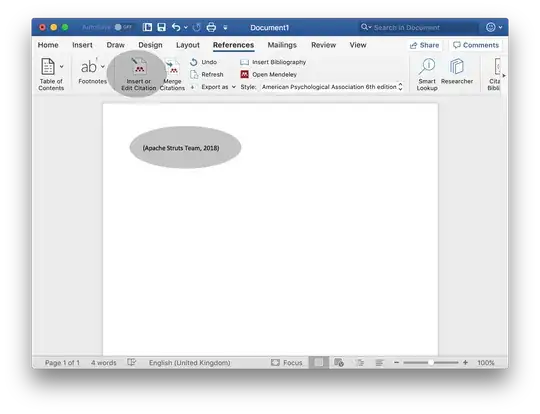540x414 pixels.
Task: Toggle the AutoSave switch
Action: tap(123, 27)
